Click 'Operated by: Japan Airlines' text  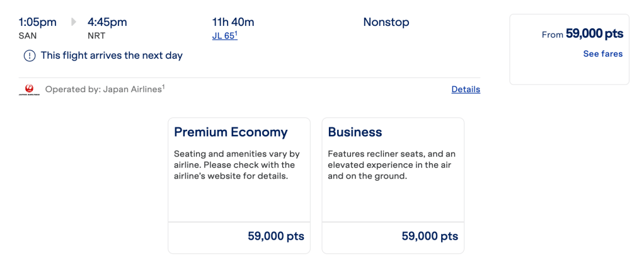pos(105,90)
